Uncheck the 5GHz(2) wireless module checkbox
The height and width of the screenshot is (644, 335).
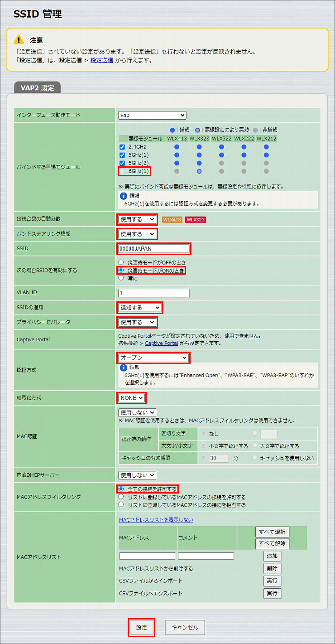click(x=122, y=163)
